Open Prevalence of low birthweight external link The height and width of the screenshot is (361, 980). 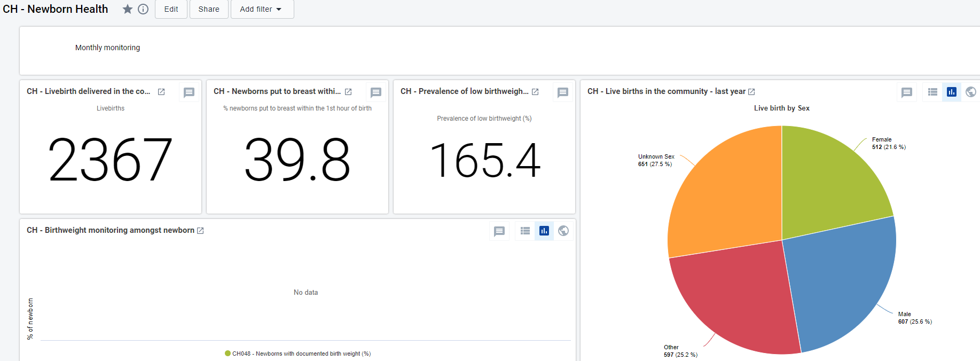click(535, 92)
